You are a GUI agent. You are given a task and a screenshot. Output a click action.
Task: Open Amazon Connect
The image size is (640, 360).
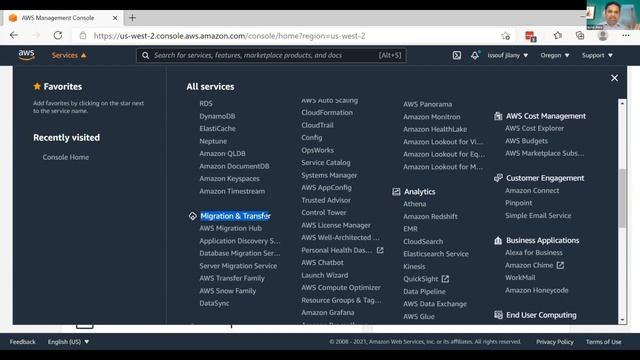(532, 191)
